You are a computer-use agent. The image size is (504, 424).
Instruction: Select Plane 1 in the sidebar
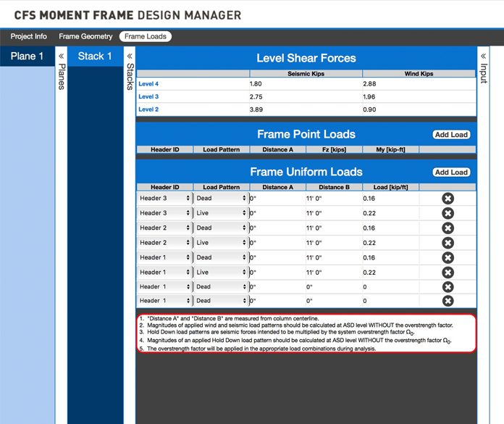pos(27,57)
